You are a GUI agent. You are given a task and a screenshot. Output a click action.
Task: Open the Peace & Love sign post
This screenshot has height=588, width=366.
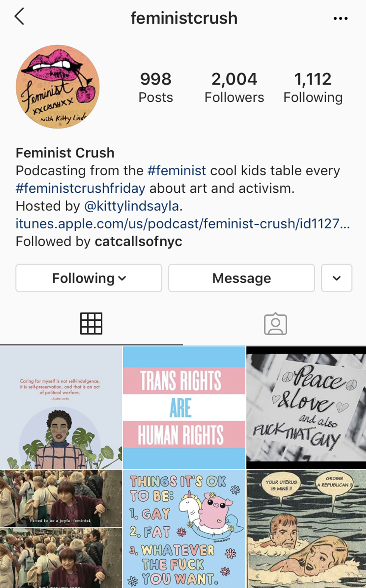click(x=306, y=407)
